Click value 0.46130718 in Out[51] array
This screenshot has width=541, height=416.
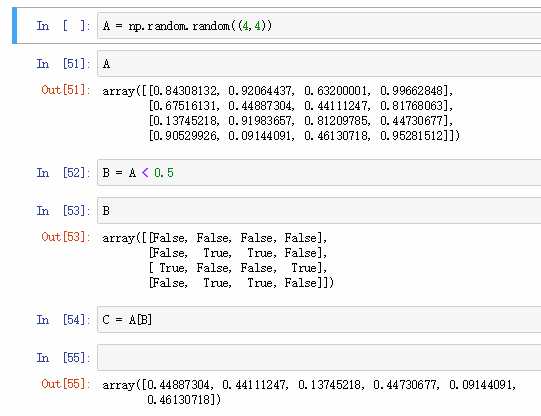pyautogui.click(x=336, y=136)
